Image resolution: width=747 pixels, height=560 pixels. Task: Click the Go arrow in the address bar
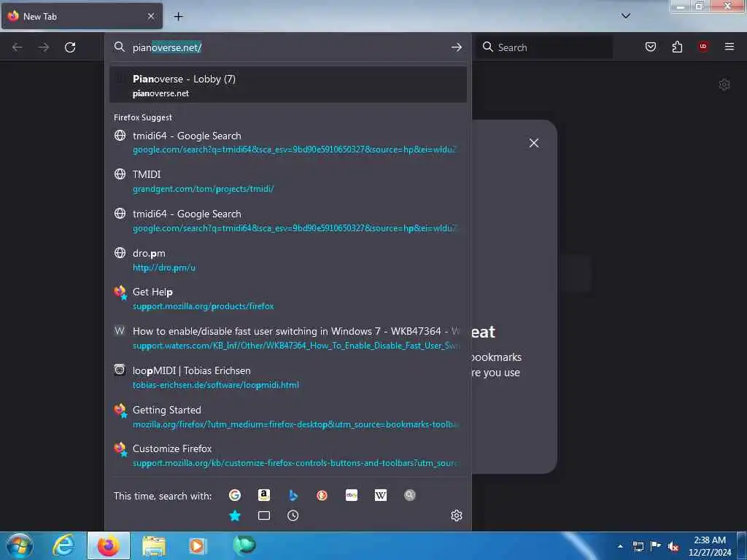(457, 47)
